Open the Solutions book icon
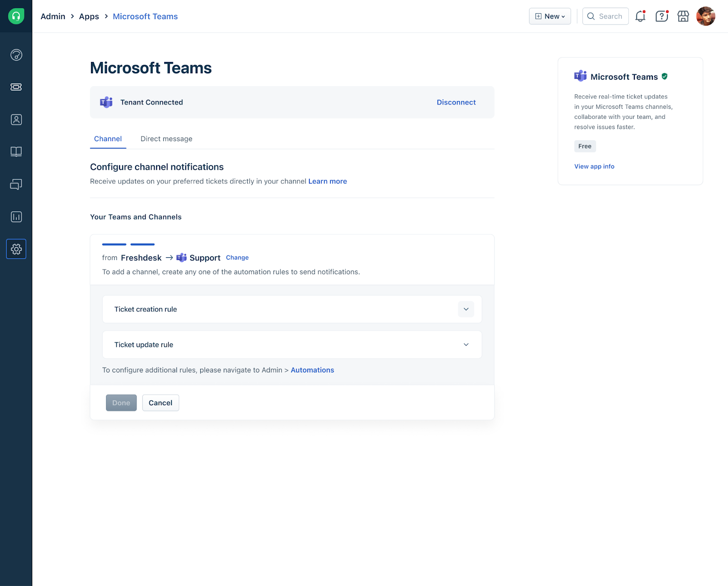 [16, 152]
